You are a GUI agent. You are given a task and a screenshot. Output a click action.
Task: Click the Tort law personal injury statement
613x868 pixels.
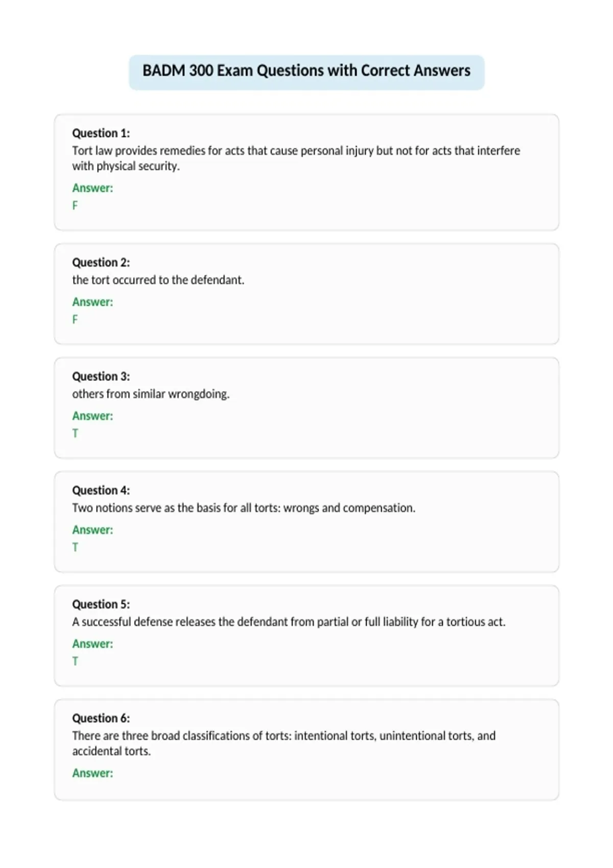(296, 158)
